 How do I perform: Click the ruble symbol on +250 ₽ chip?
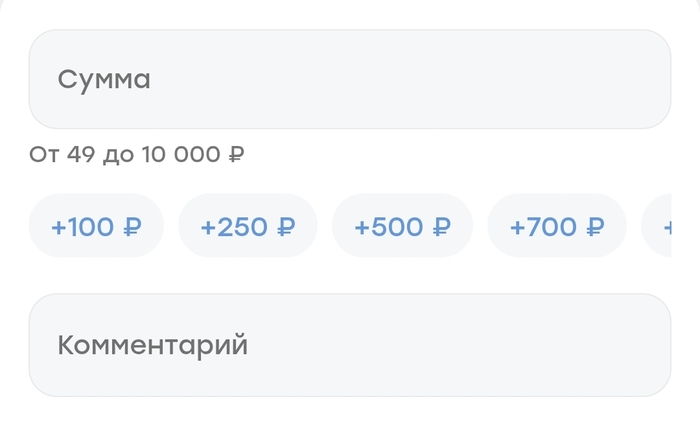pyautogui.click(x=286, y=227)
